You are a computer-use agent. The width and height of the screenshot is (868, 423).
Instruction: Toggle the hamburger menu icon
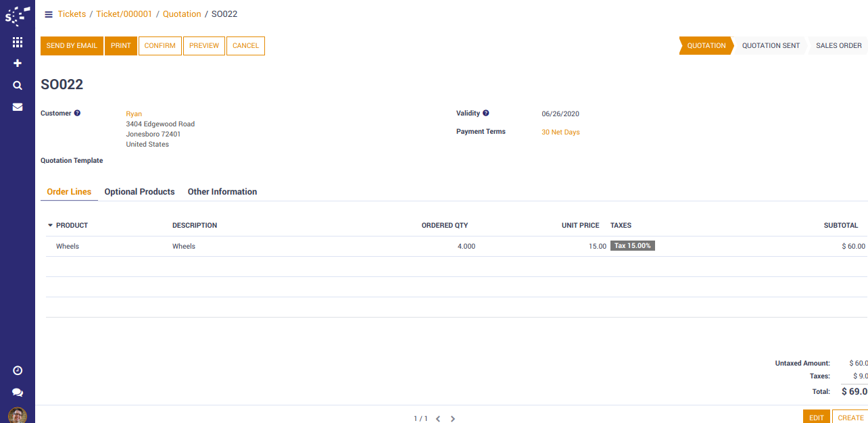coord(49,14)
